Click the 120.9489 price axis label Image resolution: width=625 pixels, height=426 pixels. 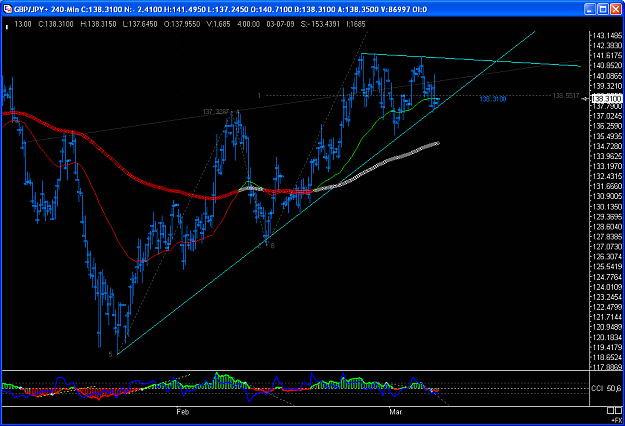[x=607, y=327]
